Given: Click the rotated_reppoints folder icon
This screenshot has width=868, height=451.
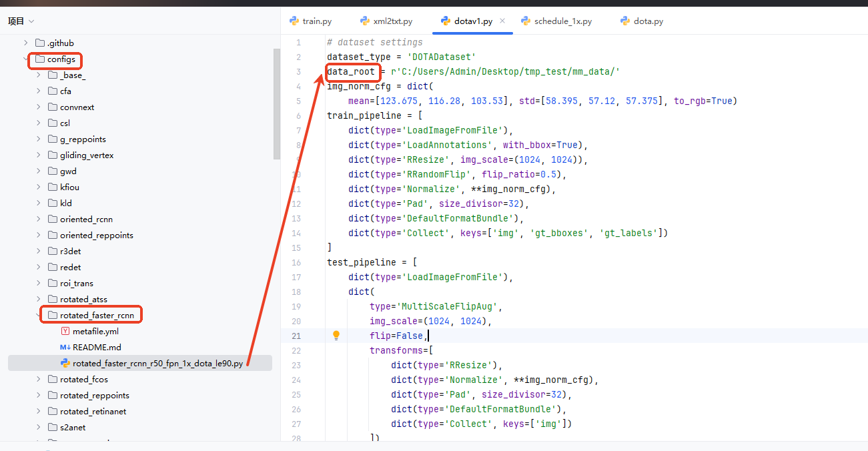Looking at the screenshot, I should point(53,395).
